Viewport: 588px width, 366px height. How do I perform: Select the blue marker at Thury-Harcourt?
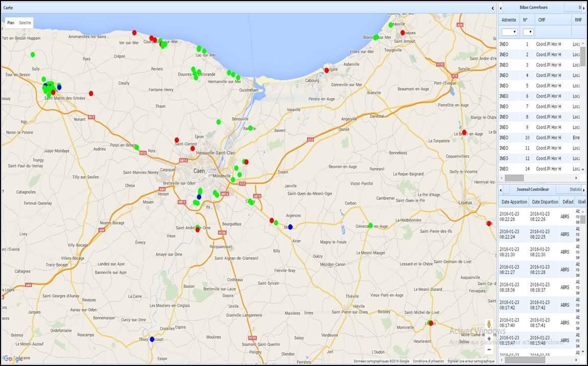[x=152, y=339]
